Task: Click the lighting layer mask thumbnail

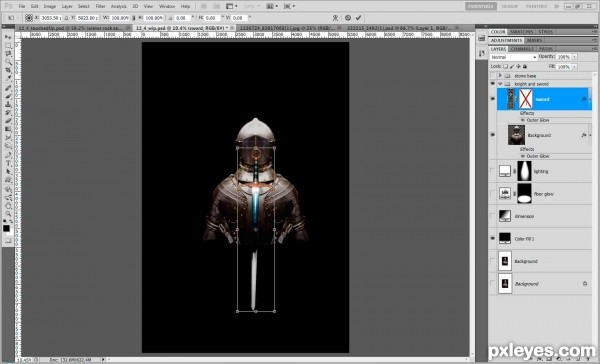Action: coord(524,171)
